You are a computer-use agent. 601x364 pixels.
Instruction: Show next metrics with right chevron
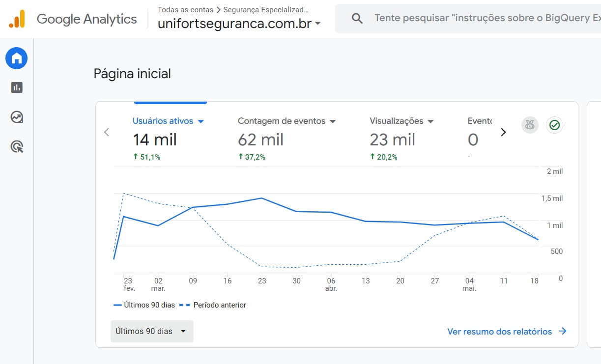(503, 132)
